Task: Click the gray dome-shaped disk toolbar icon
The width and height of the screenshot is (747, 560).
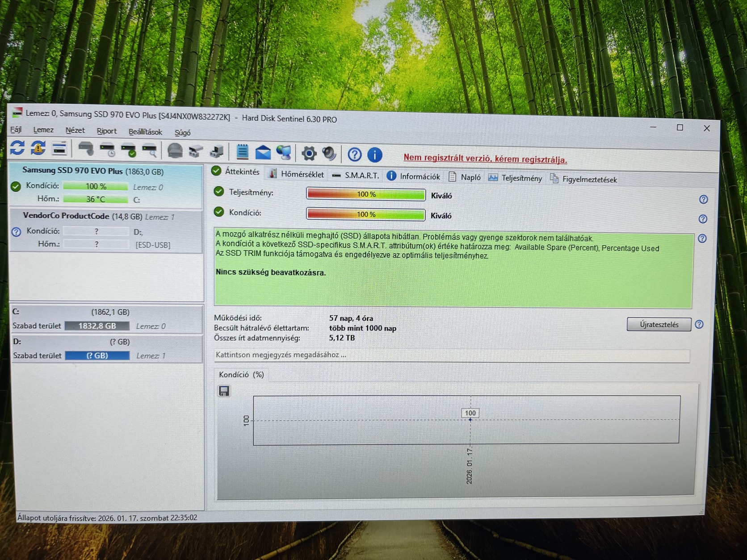Action: click(175, 151)
